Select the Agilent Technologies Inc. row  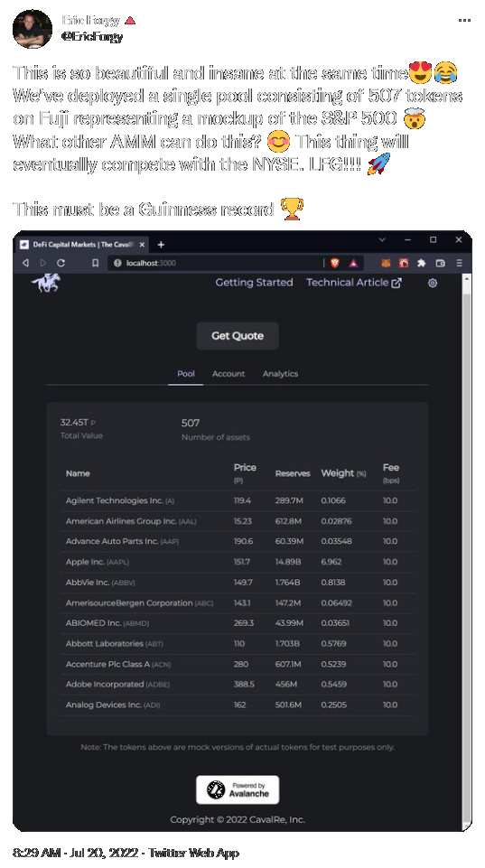237,500
